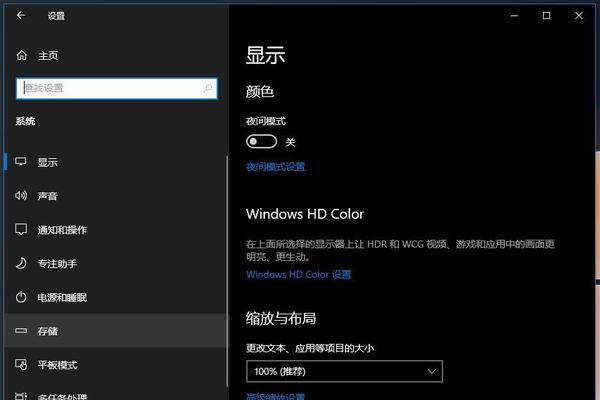Open the 主页 home icon

(x=22, y=56)
